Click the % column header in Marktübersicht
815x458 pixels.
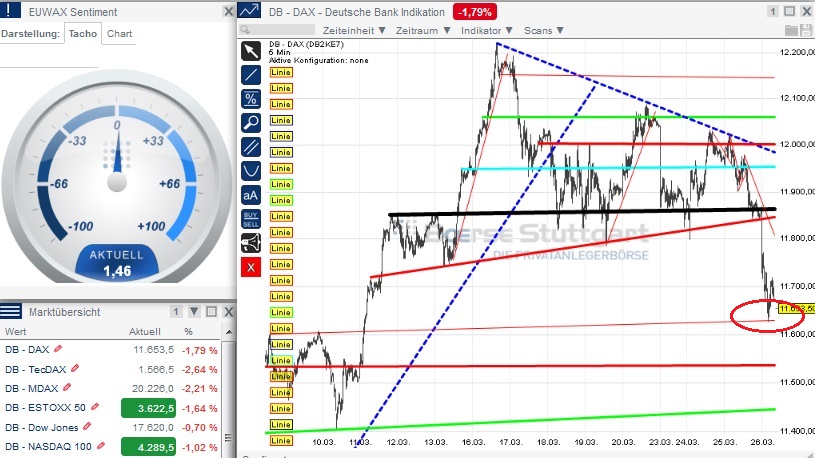pyautogui.click(x=188, y=331)
